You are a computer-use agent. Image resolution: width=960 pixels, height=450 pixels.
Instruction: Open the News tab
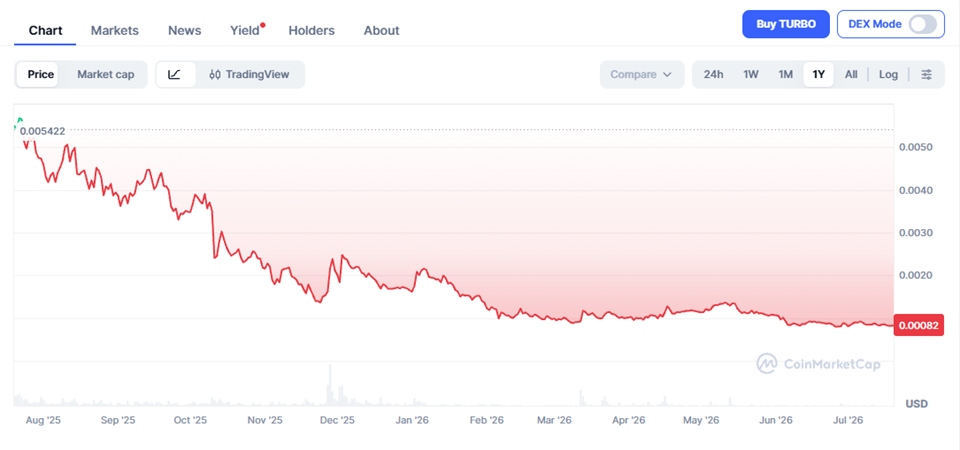[184, 31]
